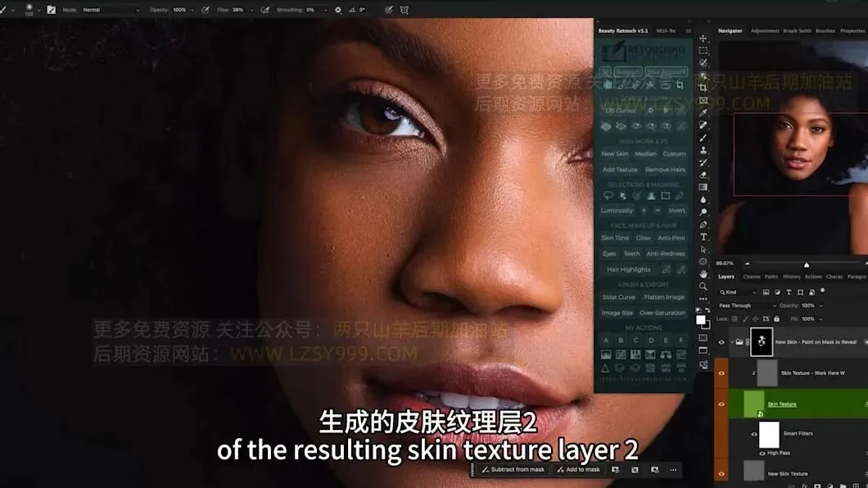
Task: Toggle Smart Filters visibility eye
Action: [x=753, y=434]
